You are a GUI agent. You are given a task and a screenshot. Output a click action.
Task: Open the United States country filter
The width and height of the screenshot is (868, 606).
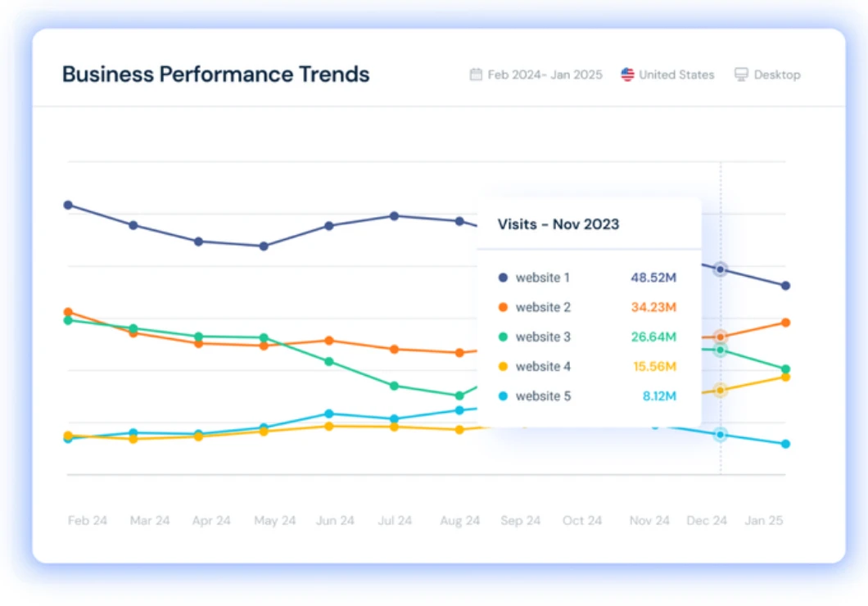tap(667, 75)
